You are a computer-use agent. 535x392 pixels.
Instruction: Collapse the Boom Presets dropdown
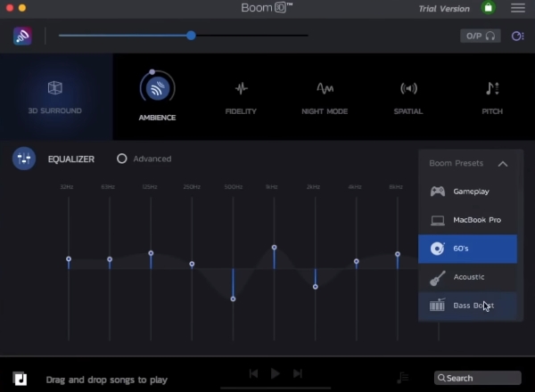(x=503, y=164)
